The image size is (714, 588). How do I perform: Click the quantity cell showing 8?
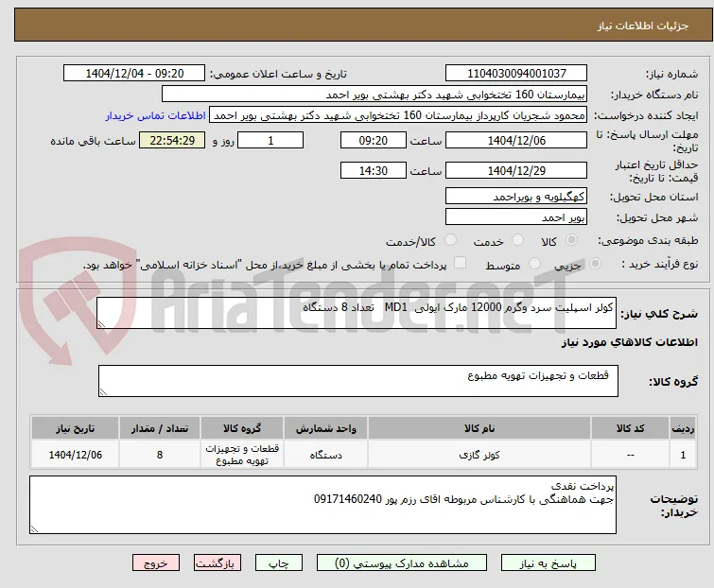tap(160, 455)
